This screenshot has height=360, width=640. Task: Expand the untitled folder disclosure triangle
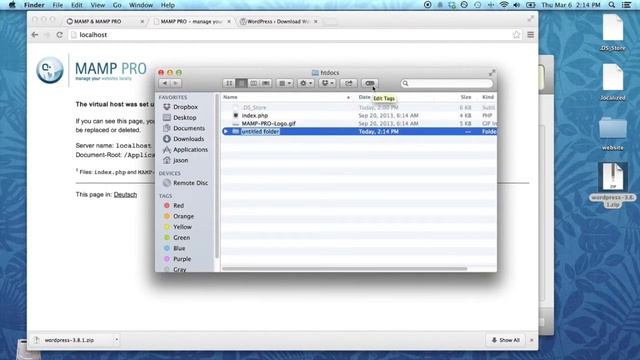click(x=226, y=131)
